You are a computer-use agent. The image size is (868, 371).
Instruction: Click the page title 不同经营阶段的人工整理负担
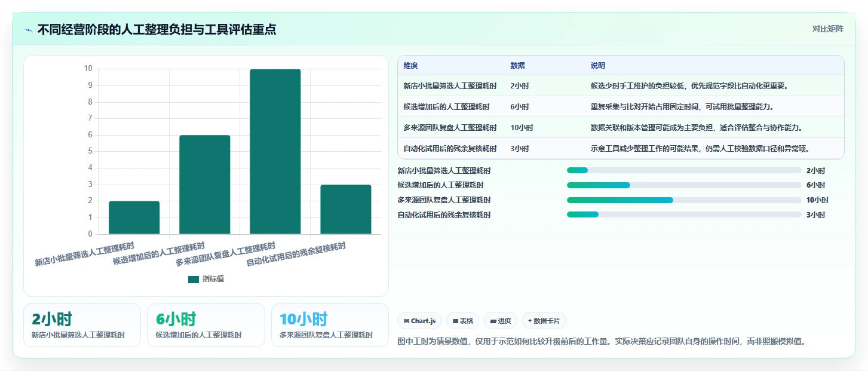(157, 29)
